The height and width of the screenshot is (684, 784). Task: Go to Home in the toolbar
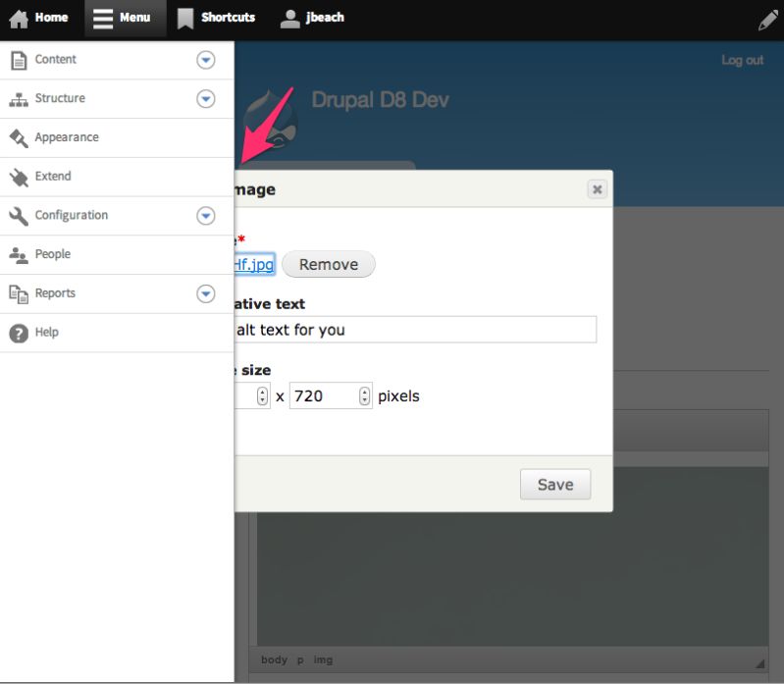[38, 18]
